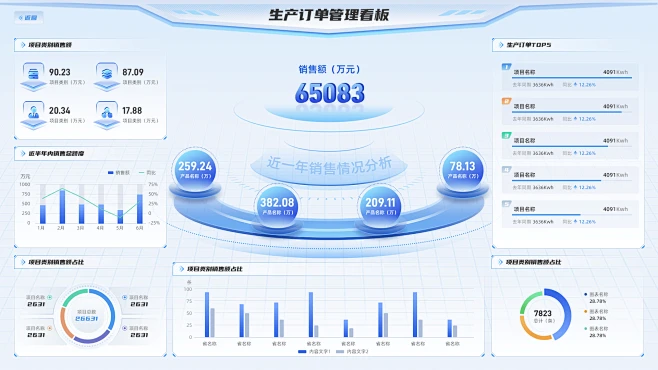Click the gray rank 5 badge in the TOP5 list
Viewport: 658px width, 370px height.
(507, 204)
